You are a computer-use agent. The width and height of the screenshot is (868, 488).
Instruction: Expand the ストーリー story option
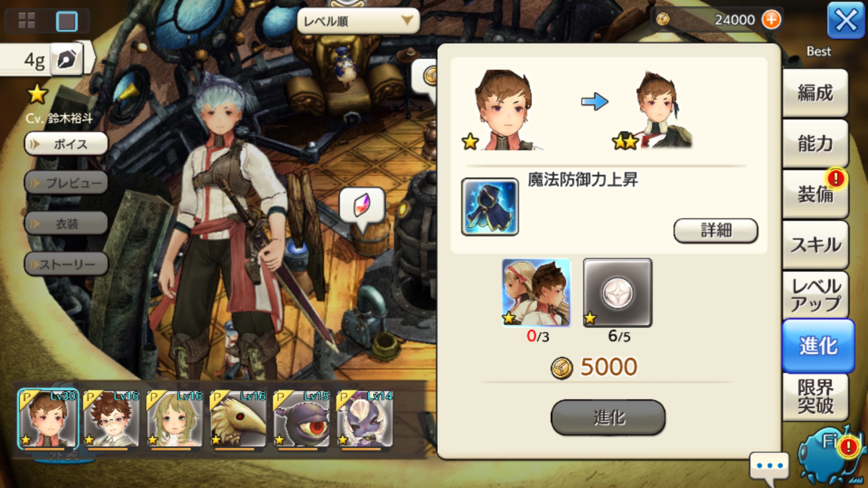[66, 264]
